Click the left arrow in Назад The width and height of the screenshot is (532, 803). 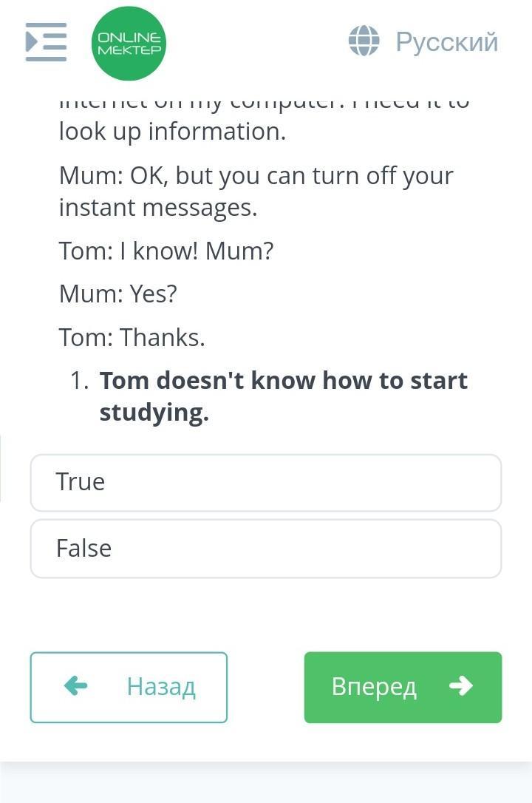(x=76, y=686)
